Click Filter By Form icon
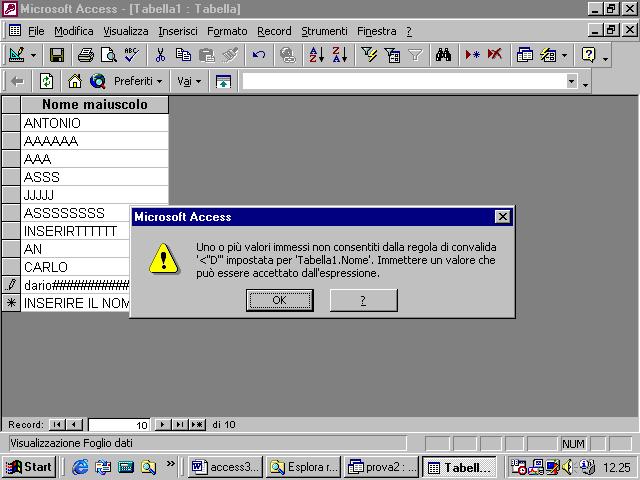 [x=392, y=55]
